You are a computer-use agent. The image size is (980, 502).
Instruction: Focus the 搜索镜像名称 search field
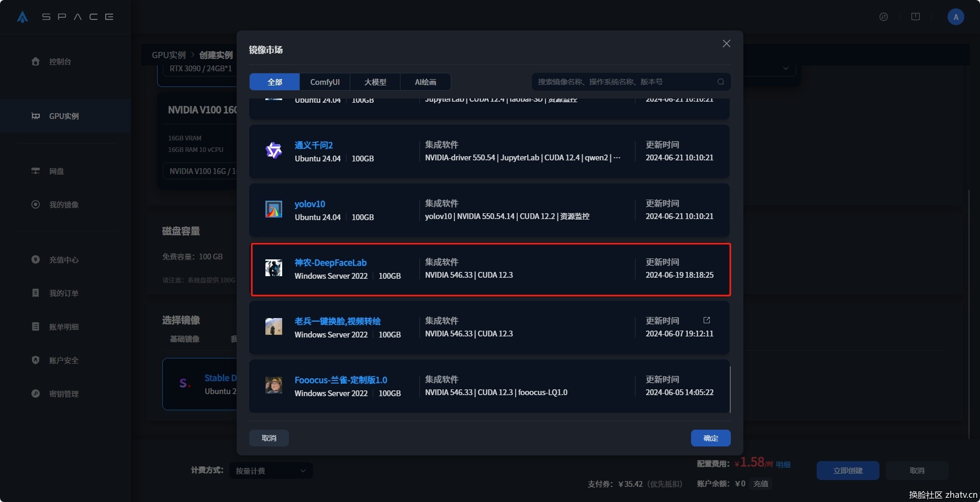coord(631,82)
